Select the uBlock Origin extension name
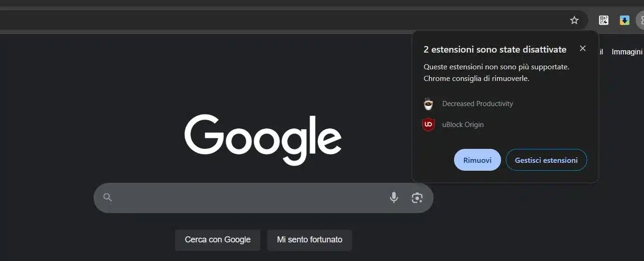The height and width of the screenshot is (261, 644). 463,125
